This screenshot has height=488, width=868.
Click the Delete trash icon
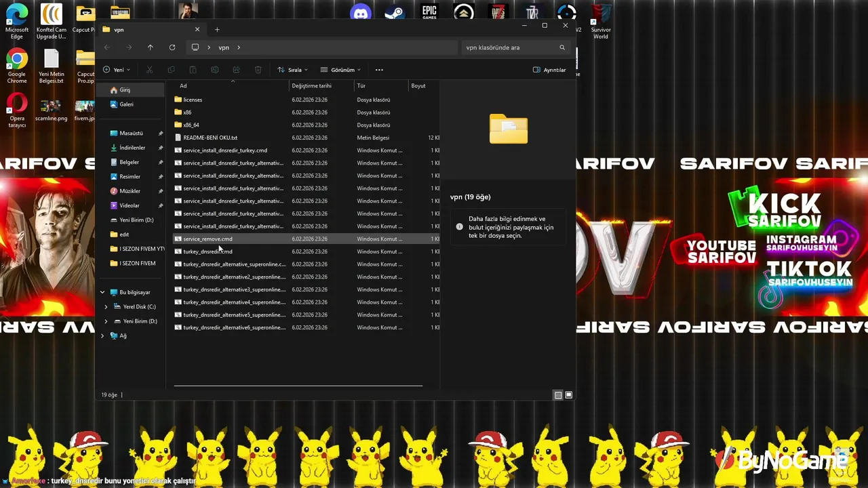(258, 70)
